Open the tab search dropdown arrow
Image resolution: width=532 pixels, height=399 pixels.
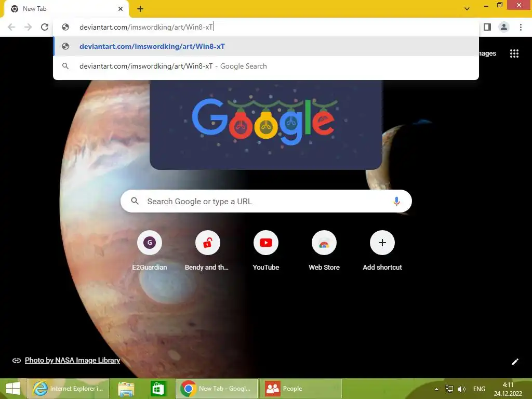pos(467,9)
